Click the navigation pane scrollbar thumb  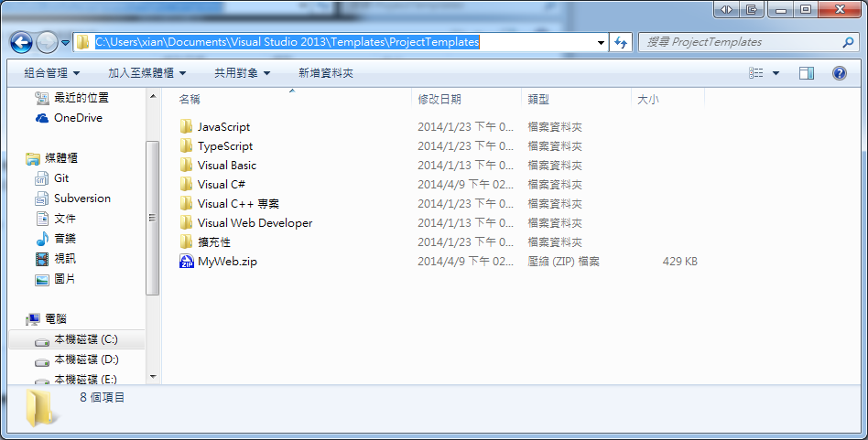click(153, 219)
